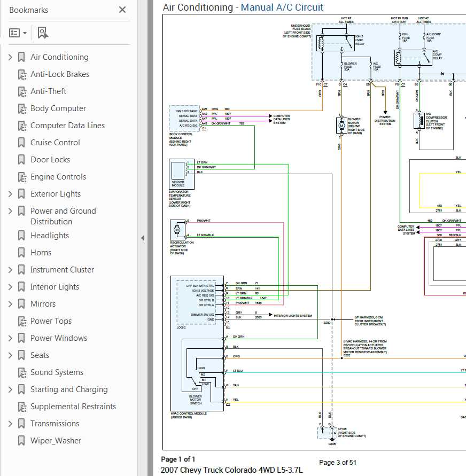This screenshot has height=476, width=466.
Task: Click the find current bookmark icon
Action: 43,33
